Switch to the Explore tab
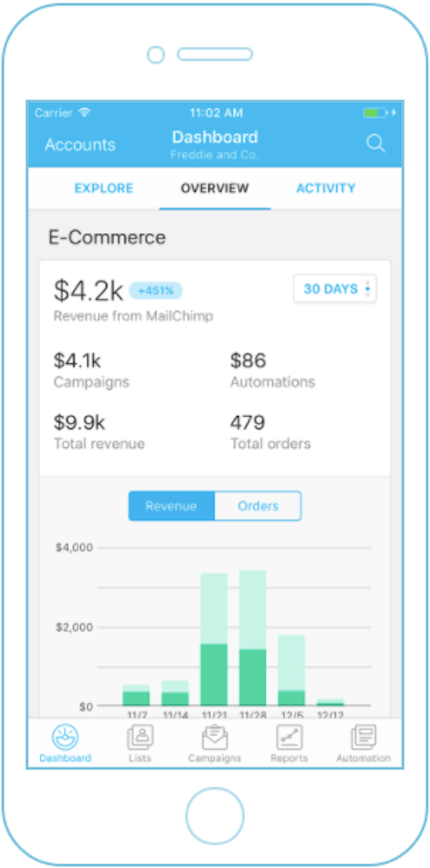Screen dimensions: 430x868 tap(103, 188)
